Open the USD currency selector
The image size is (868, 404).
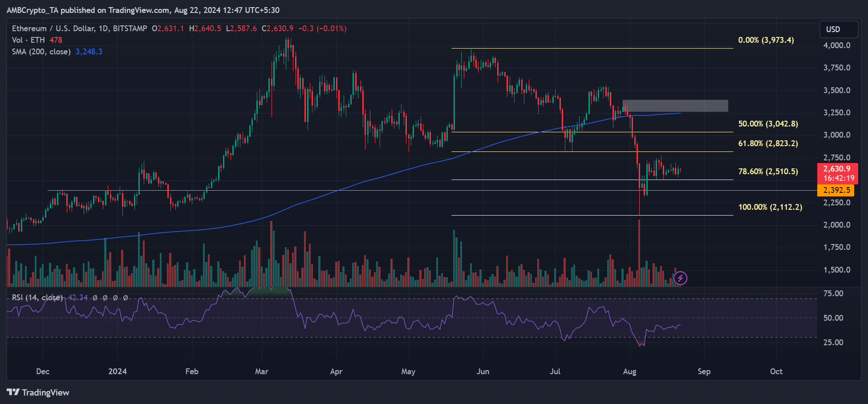tap(839, 29)
